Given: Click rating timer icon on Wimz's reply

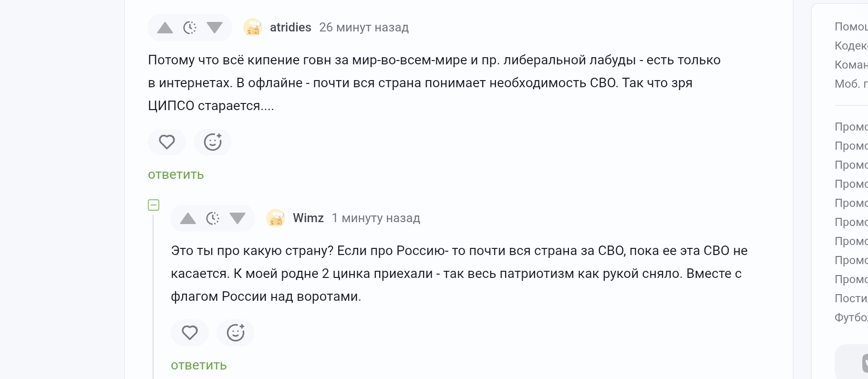Looking at the screenshot, I should click(213, 218).
